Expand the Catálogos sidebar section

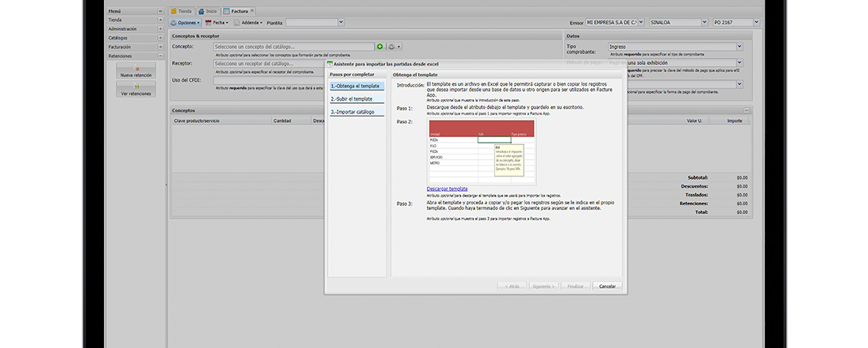click(162, 38)
